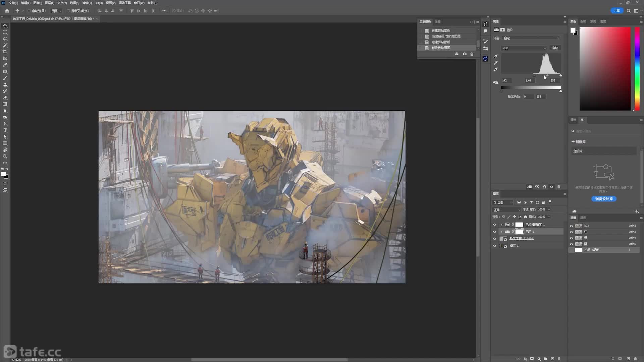
Task: Select the Gradient tool
Action: click(5, 104)
